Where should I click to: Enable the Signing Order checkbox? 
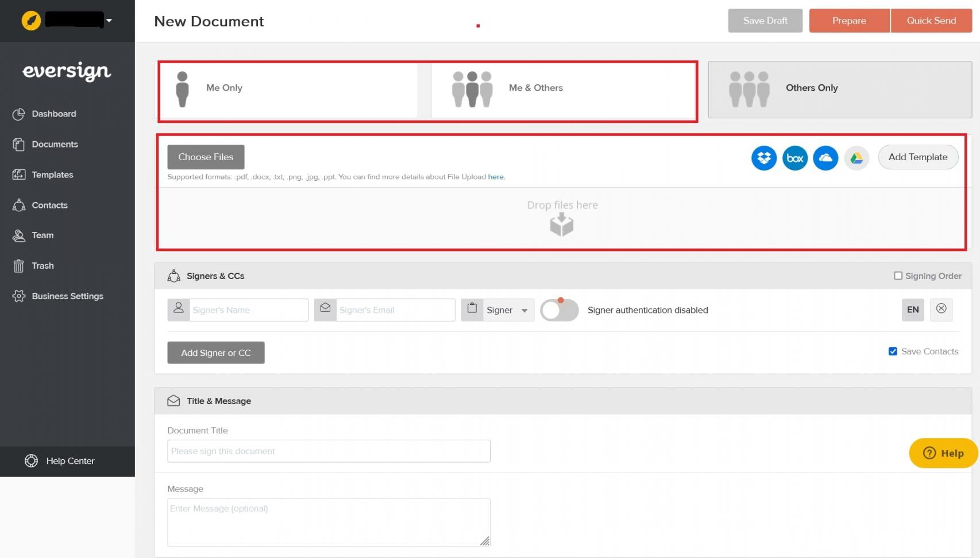[898, 276]
